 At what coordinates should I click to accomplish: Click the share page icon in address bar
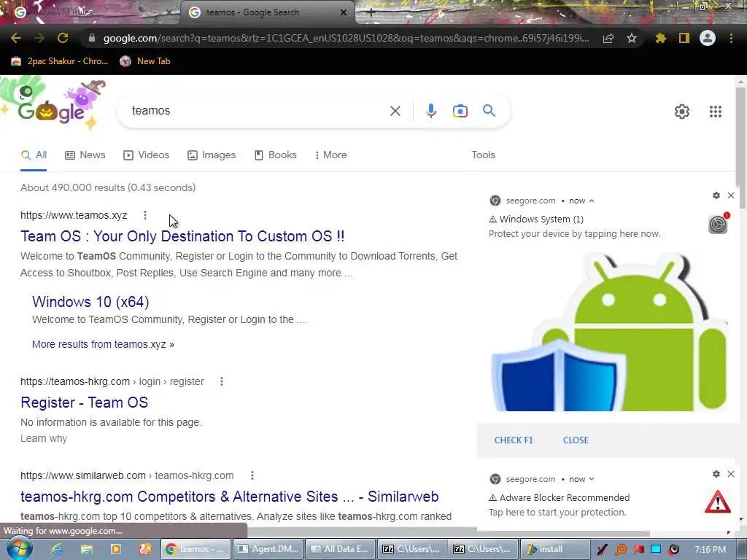coord(608,38)
